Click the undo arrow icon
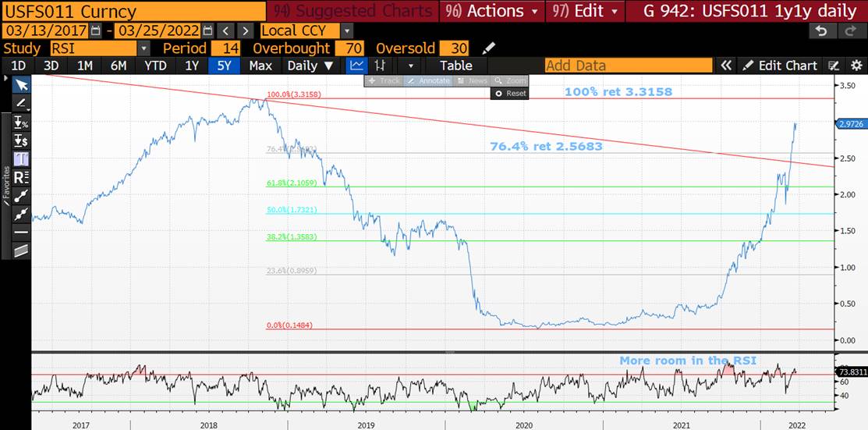868x430 pixels. point(820,30)
